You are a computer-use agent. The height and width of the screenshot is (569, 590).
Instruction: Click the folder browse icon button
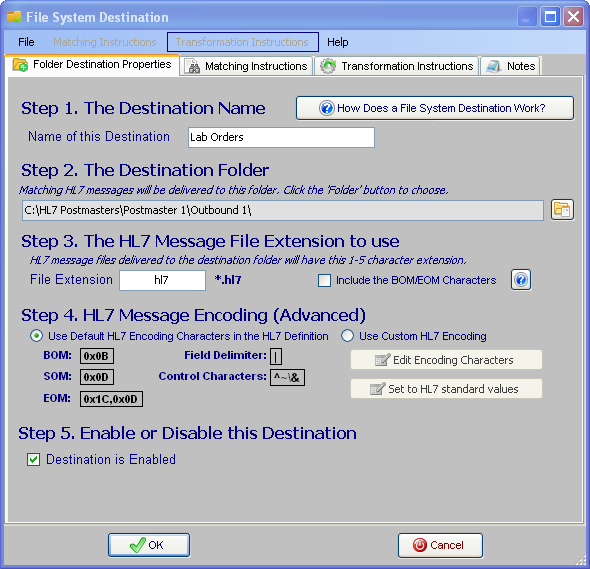click(x=562, y=210)
